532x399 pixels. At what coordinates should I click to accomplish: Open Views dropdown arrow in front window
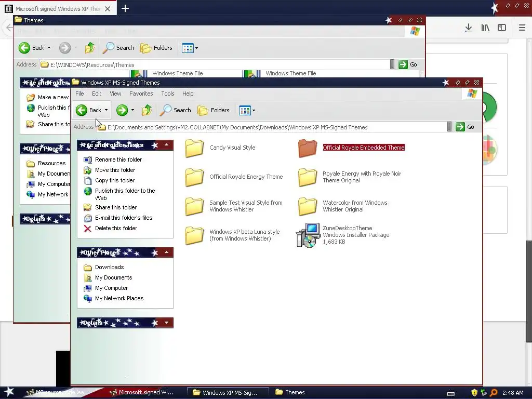254,110
